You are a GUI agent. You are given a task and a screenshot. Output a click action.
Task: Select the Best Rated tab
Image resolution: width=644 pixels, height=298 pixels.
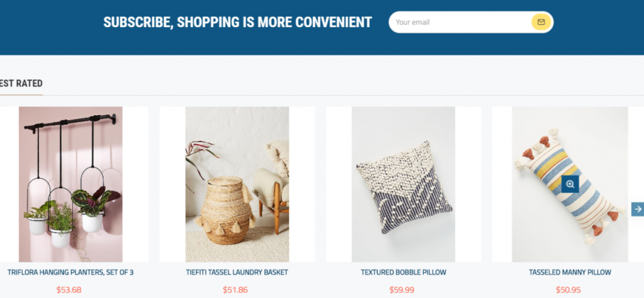pyautogui.click(x=21, y=84)
